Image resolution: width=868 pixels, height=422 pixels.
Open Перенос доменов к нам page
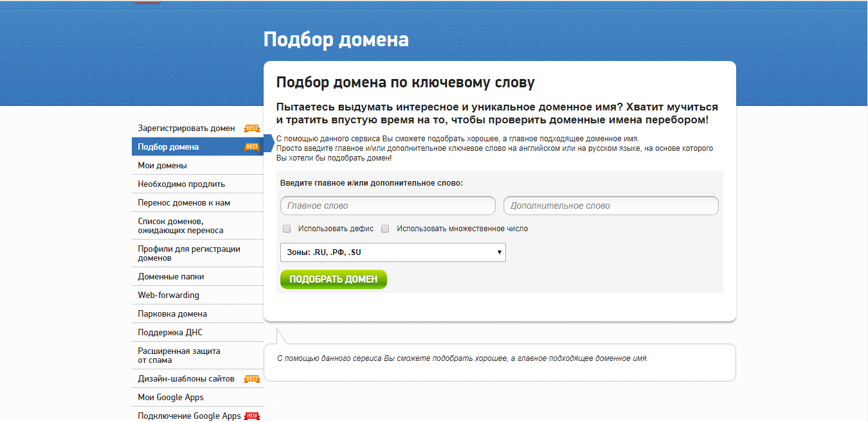tap(184, 203)
